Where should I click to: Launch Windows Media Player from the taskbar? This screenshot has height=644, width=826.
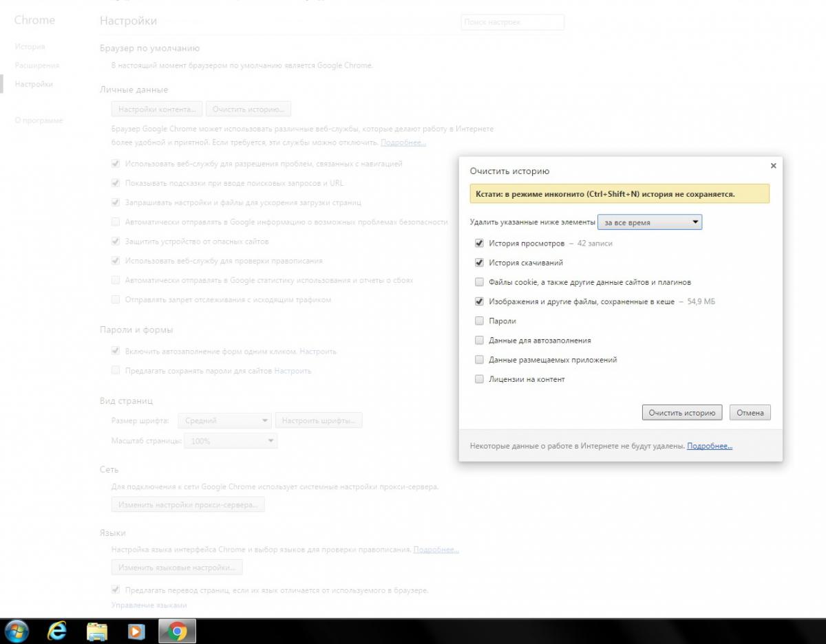(137, 631)
